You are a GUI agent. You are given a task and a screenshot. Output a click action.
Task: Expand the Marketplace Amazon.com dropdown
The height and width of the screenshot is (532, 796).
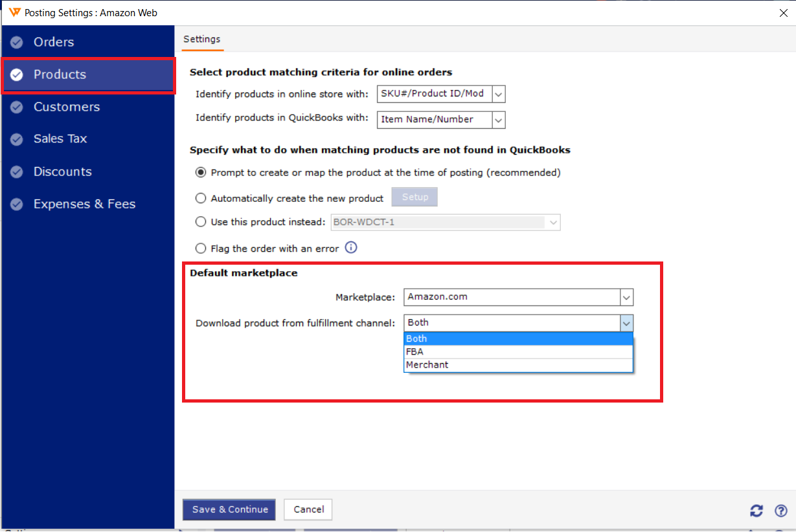(x=626, y=297)
